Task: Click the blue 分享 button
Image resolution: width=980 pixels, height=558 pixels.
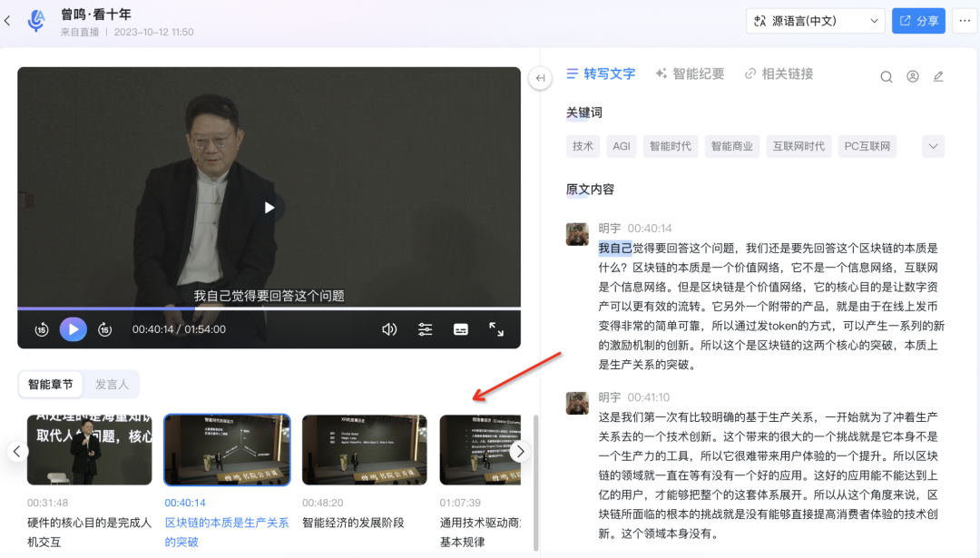Action: (x=918, y=21)
